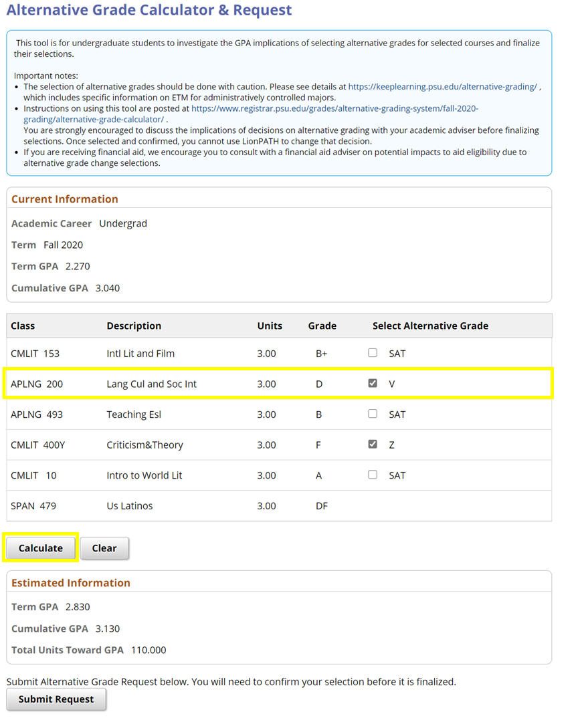
Task: Open the keeplearning.psu.edu alternative-grading link
Action: [x=442, y=87]
